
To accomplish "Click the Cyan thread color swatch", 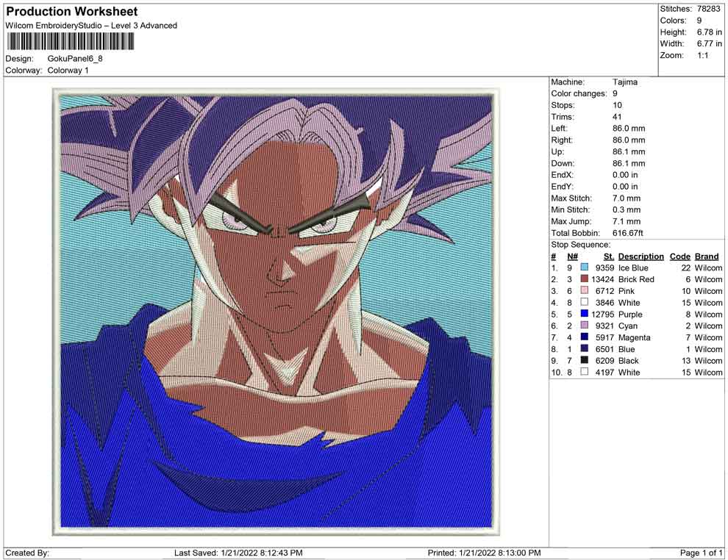I will coord(584,326).
